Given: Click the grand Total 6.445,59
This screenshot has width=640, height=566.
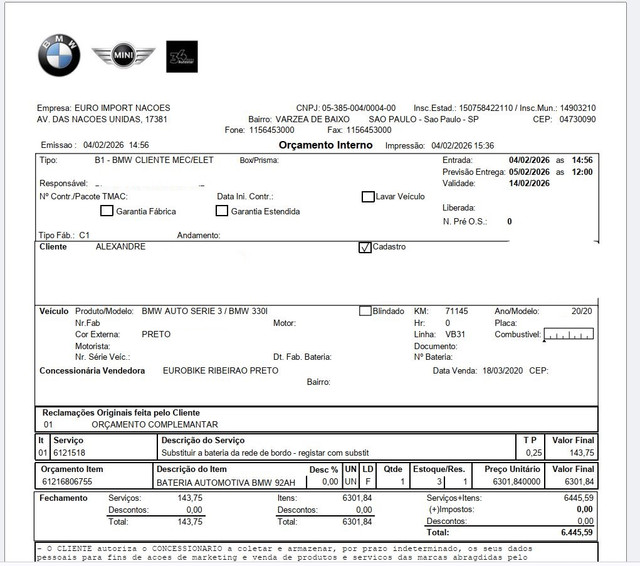Looking at the screenshot, I should pyautogui.click(x=577, y=533).
